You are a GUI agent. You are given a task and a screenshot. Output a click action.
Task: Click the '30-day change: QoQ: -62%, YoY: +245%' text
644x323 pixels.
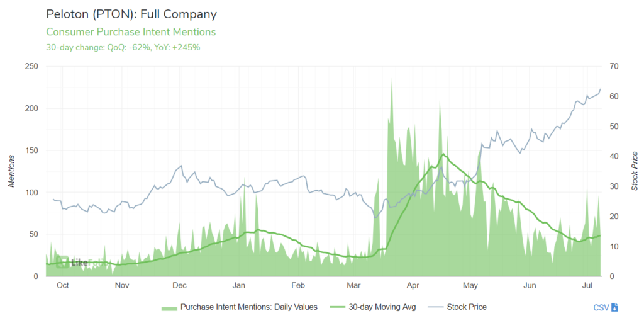click(x=123, y=47)
